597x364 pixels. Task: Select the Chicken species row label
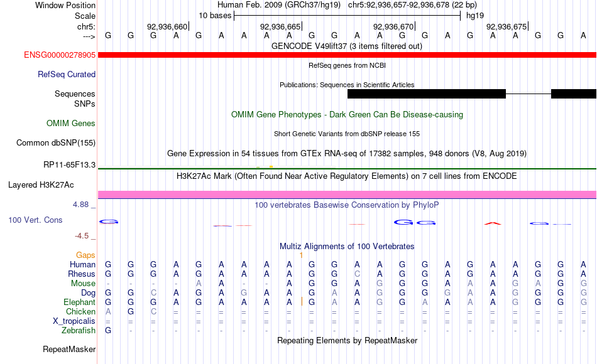(x=80, y=311)
